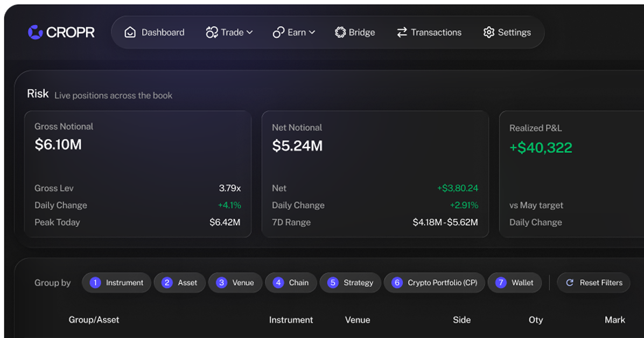Expand the Earn menu chevron
Viewport: 644px width, 338px height.
point(312,32)
